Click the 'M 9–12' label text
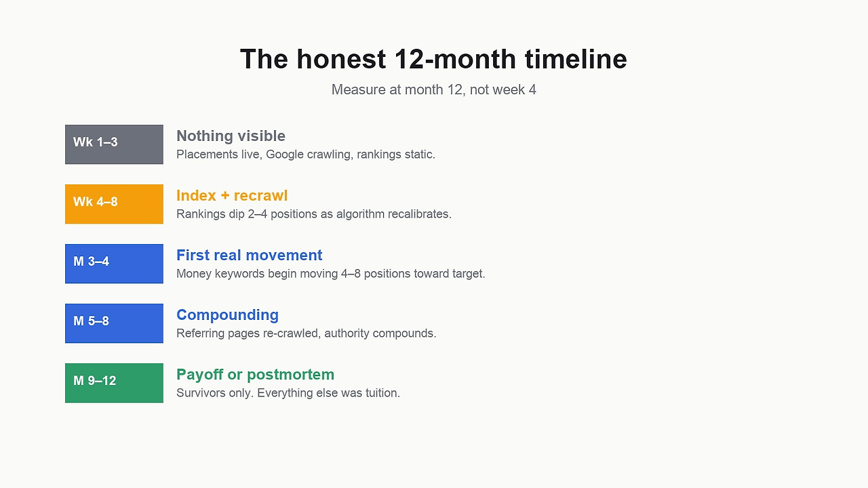 click(95, 380)
